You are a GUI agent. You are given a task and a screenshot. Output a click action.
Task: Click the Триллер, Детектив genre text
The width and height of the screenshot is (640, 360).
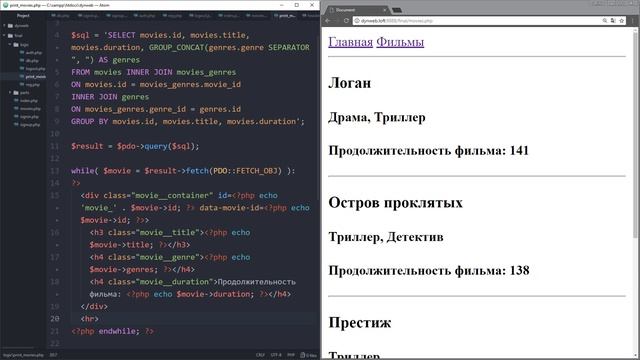385,237
